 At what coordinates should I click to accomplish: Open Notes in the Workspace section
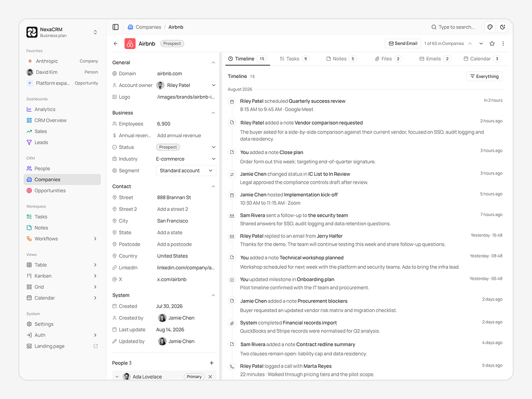(x=62, y=228)
